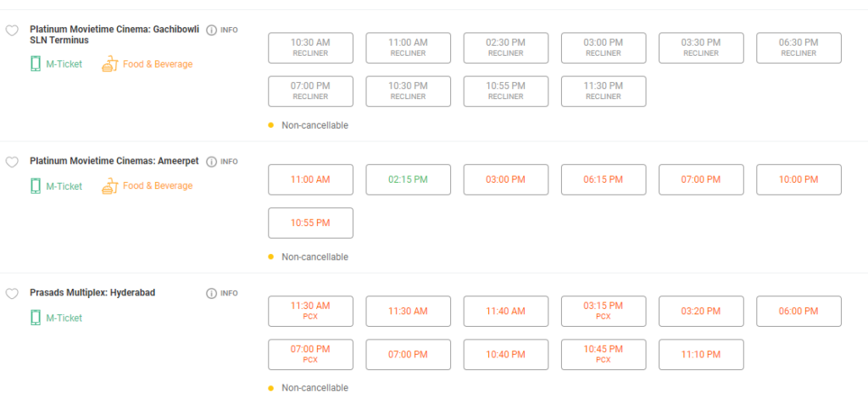Favorite Platinum Movietime Gachibowli with heart icon
Image resolution: width=868 pixels, height=398 pixels.
(12, 30)
